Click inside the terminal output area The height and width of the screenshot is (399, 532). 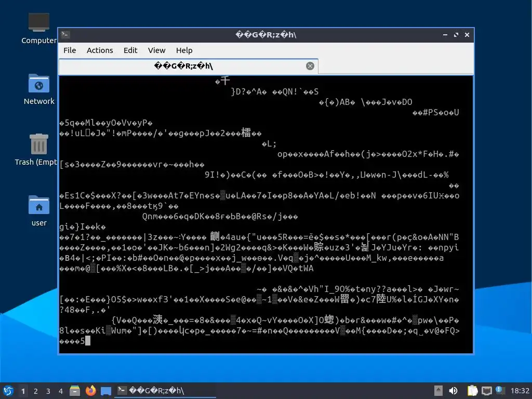(x=265, y=215)
